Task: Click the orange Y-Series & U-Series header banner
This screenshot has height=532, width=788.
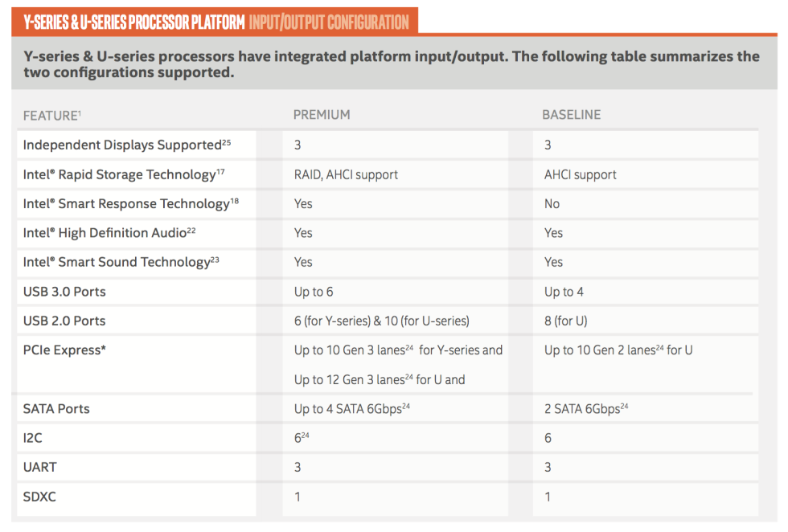Action: [x=215, y=22]
